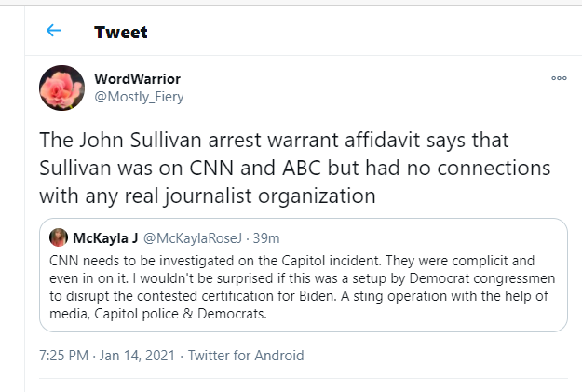Open McKayla J's name in quoted tweet
The height and width of the screenshot is (392, 582).
tap(107, 237)
